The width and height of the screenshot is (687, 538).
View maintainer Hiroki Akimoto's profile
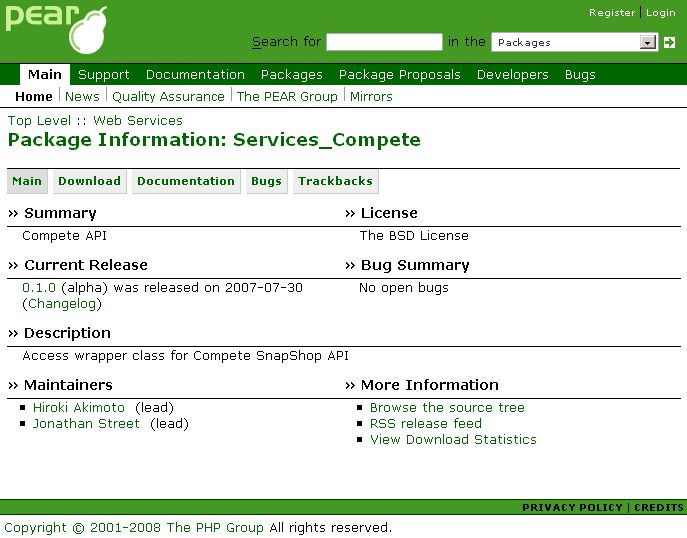pos(79,408)
